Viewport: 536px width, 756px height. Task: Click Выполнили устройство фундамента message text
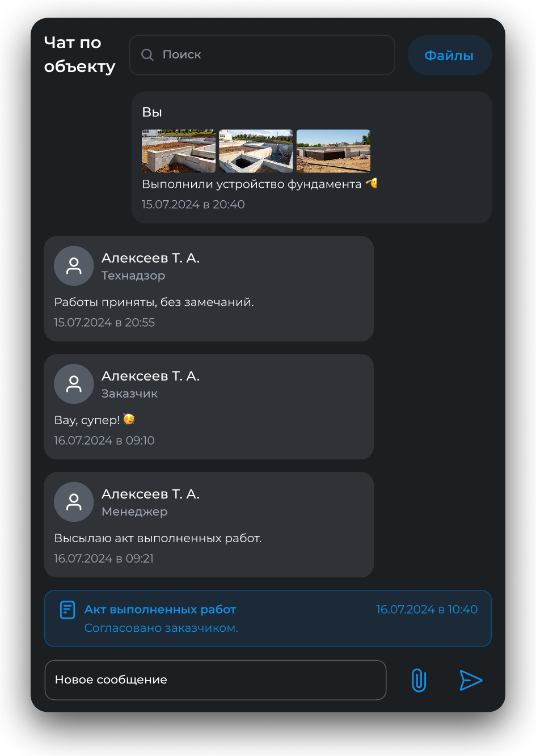(251, 184)
